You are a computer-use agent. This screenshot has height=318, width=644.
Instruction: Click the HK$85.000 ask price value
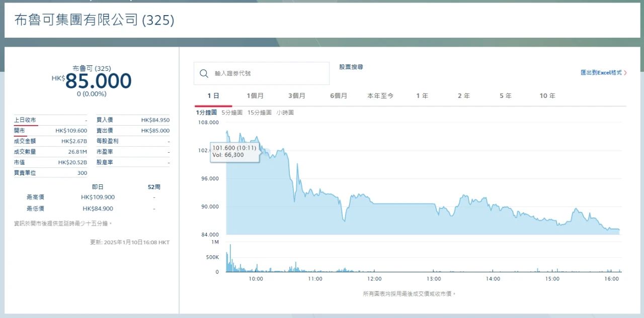tap(155, 131)
